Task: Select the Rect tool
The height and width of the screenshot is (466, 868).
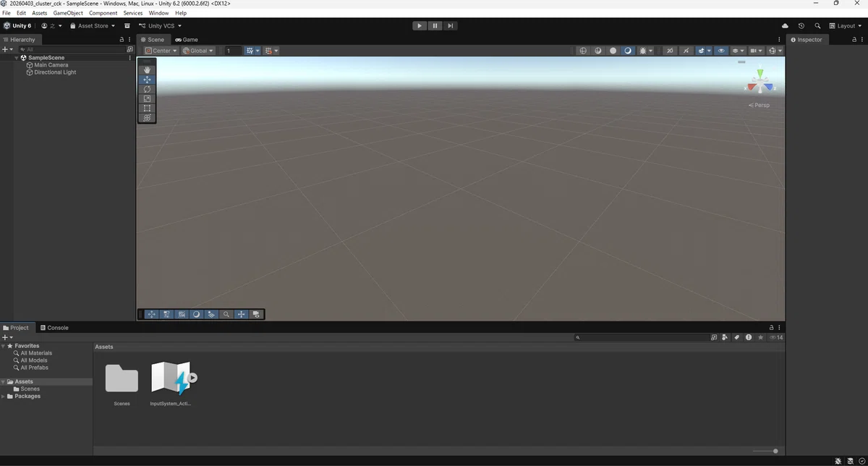Action: tap(147, 108)
